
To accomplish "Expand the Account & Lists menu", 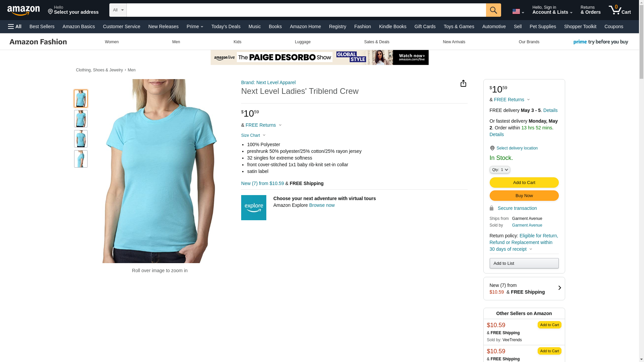I will point(552,10).
